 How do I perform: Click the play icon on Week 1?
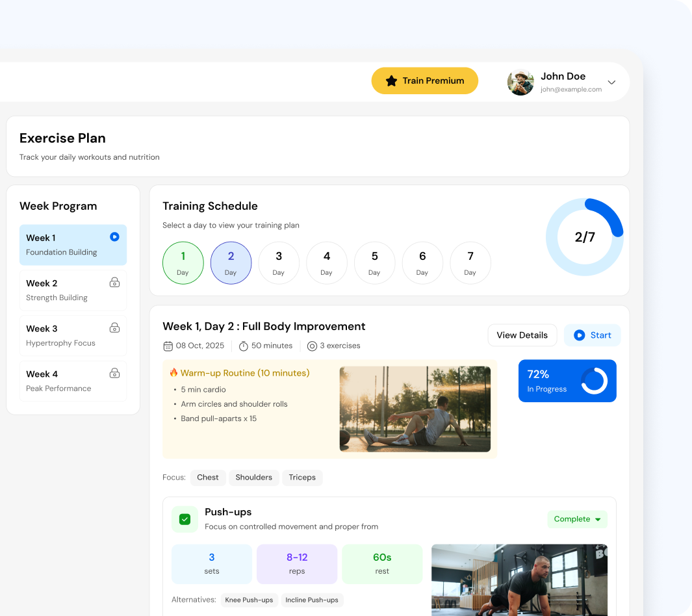coord(114,237)
